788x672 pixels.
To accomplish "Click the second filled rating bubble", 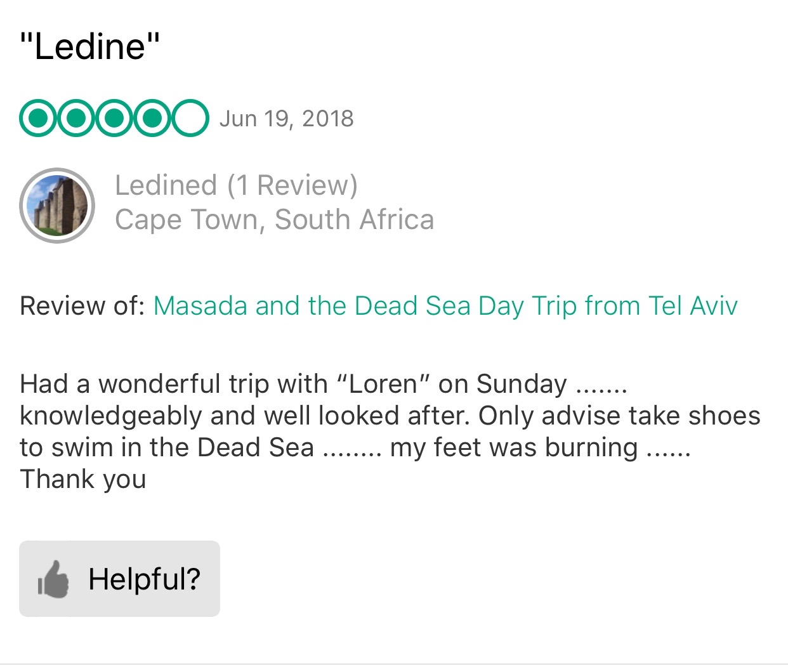I will tap(76, 118).
